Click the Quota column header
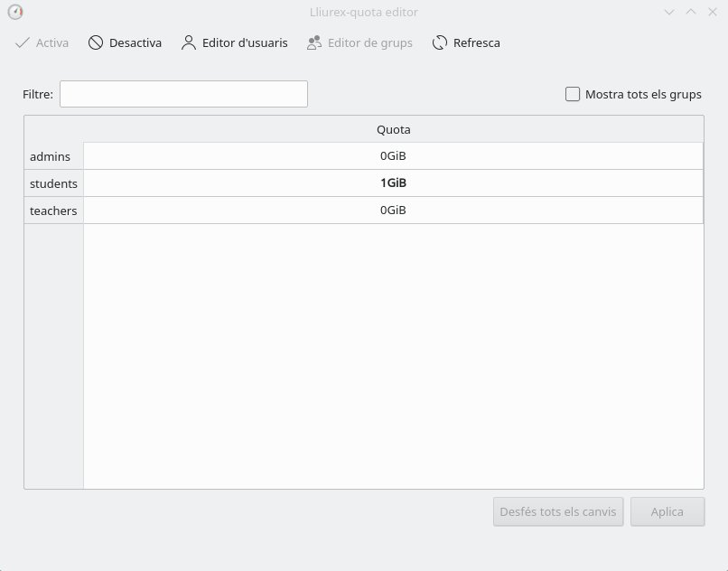The height and width of the screenshot is (571, 728). [393, 129]
